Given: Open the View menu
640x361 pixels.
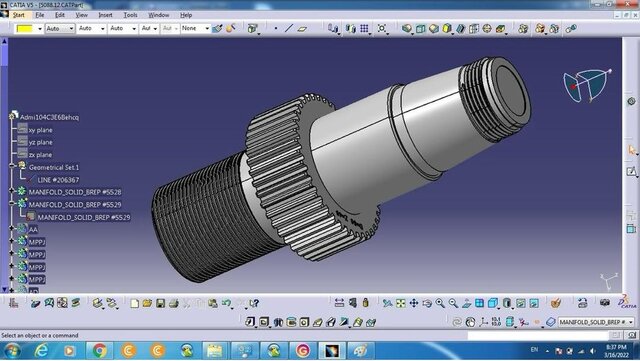Looking at the screenshot, I should click(x=82, y=15).
